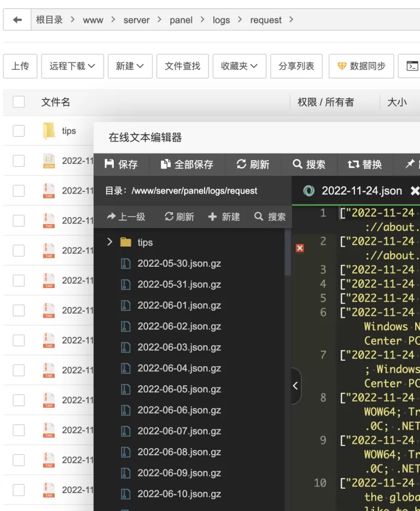
Task: Toggle the select-all checkbox in header
Action: point(19,102)
